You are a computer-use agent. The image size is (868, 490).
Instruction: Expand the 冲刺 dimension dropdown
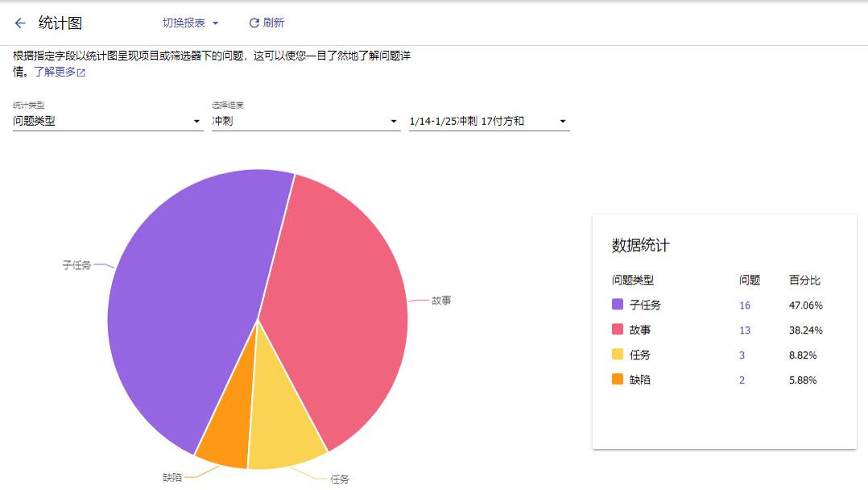306,121
